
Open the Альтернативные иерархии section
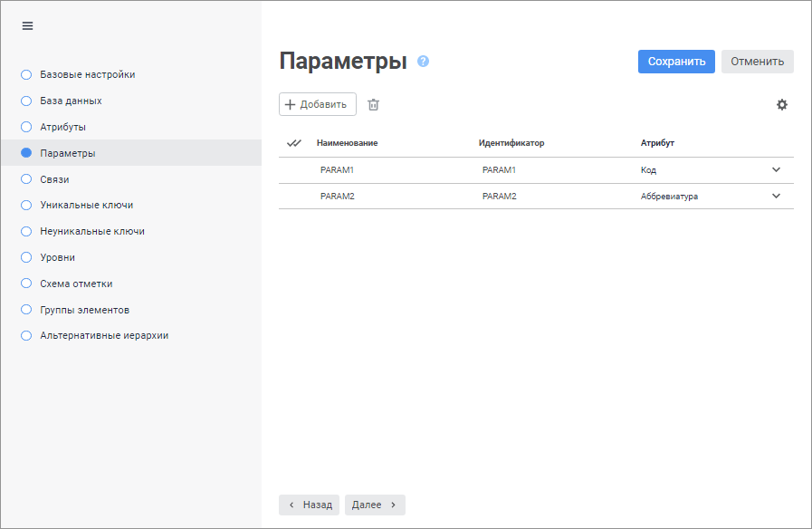[x=103, y=335]
